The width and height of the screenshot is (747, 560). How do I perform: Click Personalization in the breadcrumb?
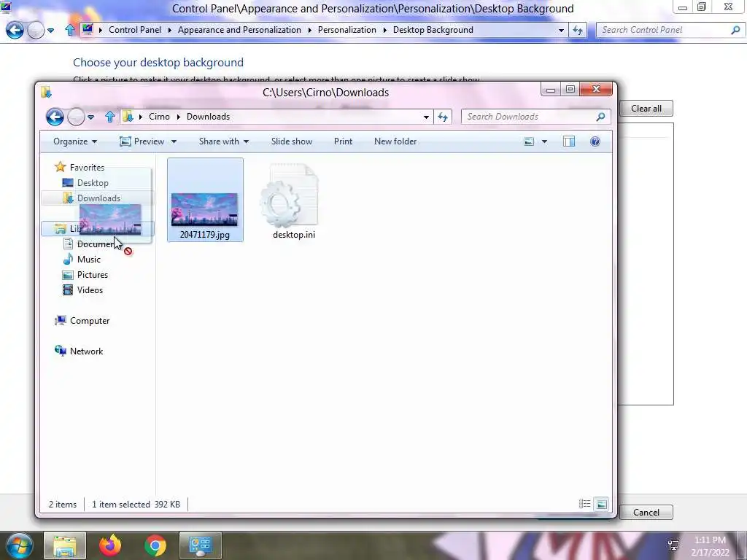[x=347, y=30]
